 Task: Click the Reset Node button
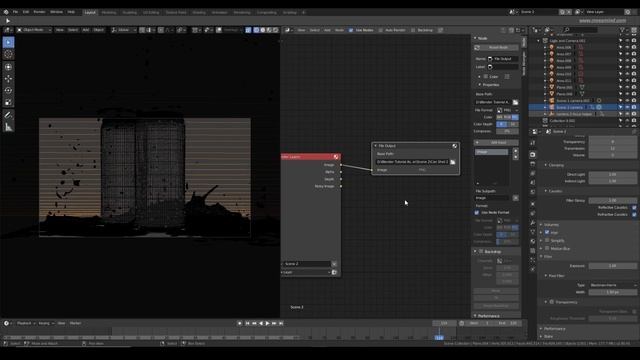click(496, 48)
